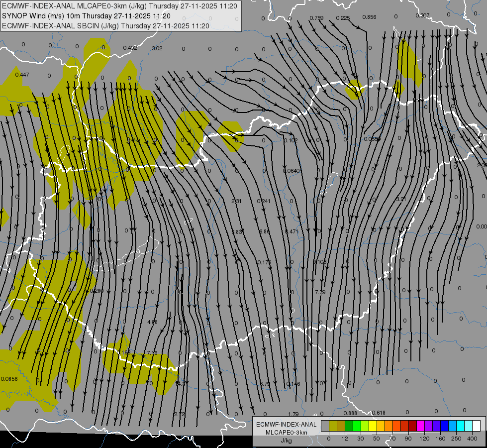Screen dimensions: 487x448
Task: Click the map value 0.280
Action: tap(97, 291)
